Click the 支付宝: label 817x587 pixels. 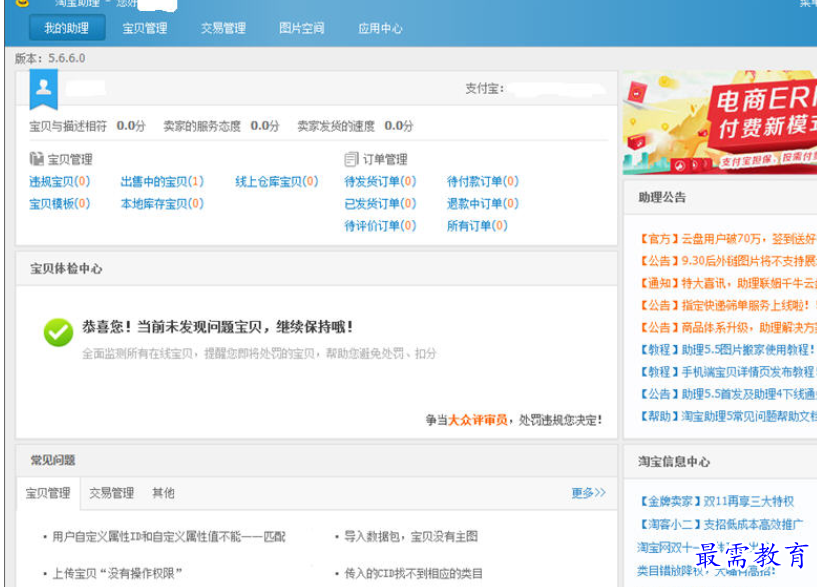click(x=485, y=89)
